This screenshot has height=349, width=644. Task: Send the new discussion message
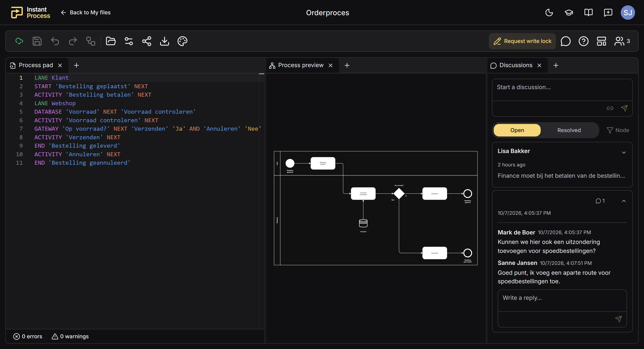pyautogui.click(x=624, y=108)
